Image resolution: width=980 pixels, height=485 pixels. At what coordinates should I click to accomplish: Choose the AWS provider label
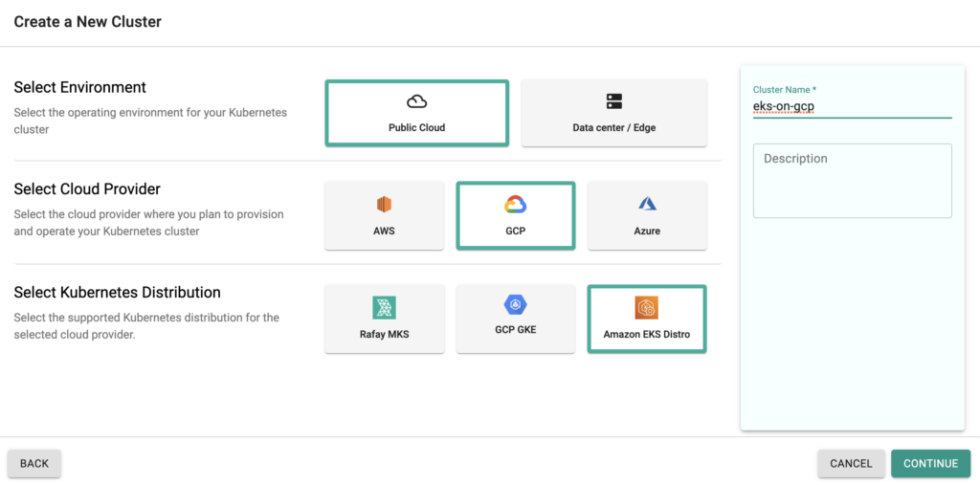click(384, 231)
